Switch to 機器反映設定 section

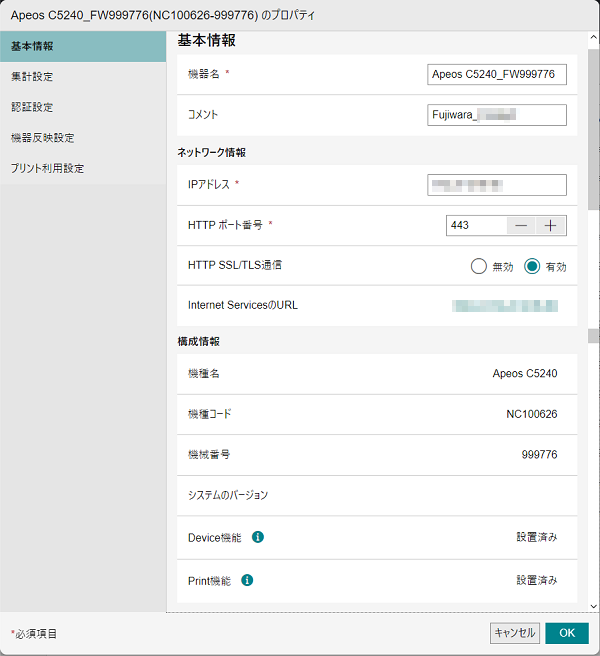[x=83, y=138]
